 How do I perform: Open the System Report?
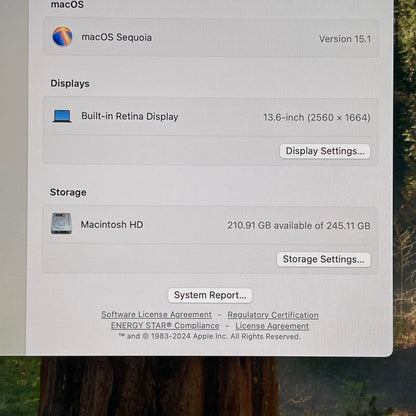click(x=210, y=295)
